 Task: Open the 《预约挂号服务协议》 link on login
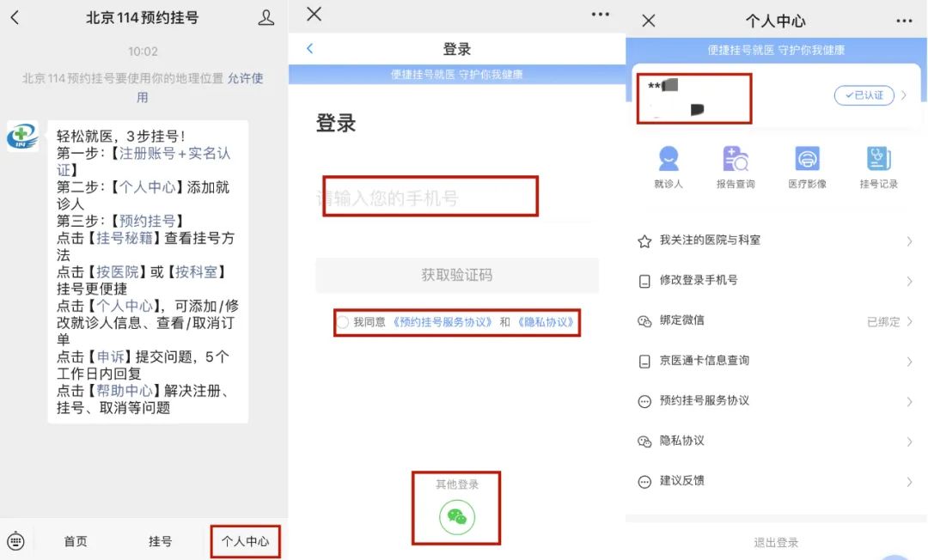(443, 322)
